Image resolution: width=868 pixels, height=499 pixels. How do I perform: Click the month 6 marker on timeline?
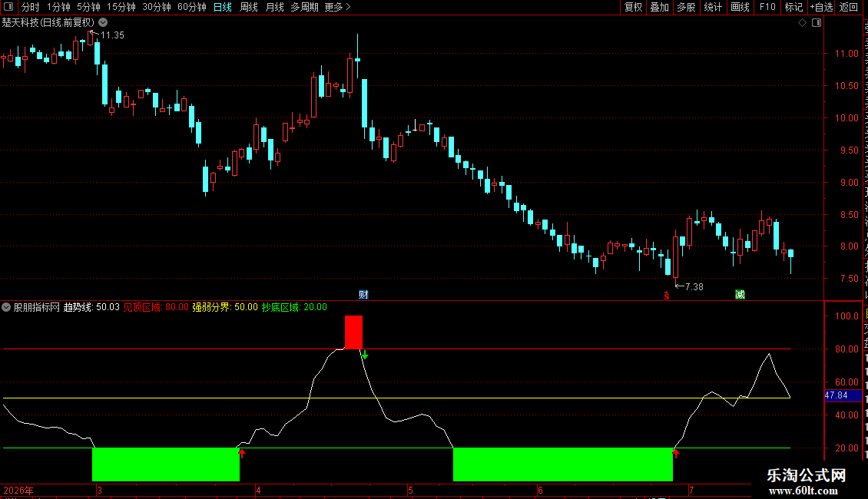pos(540,490)
